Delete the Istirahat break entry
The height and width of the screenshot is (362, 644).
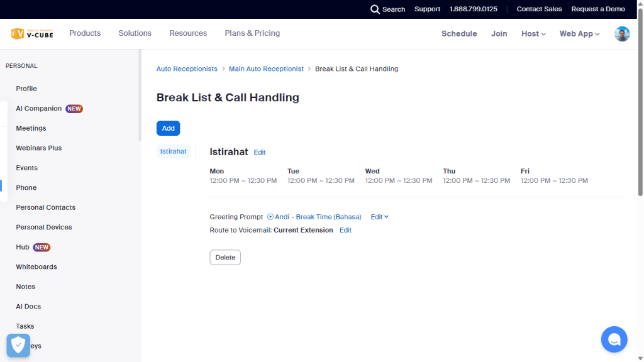pos(225,257)
